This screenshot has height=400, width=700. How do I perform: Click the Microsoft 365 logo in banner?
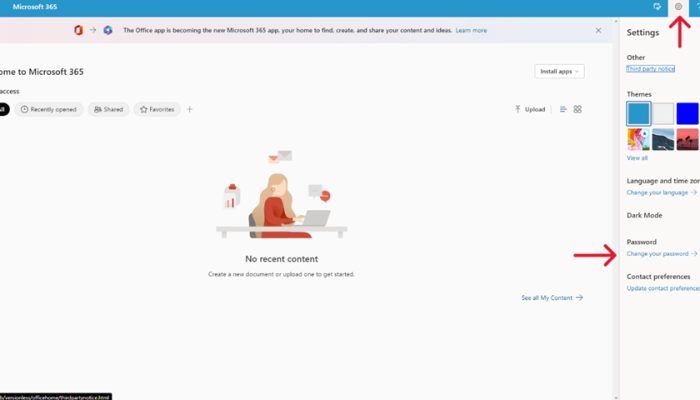[x=108, y=30]
